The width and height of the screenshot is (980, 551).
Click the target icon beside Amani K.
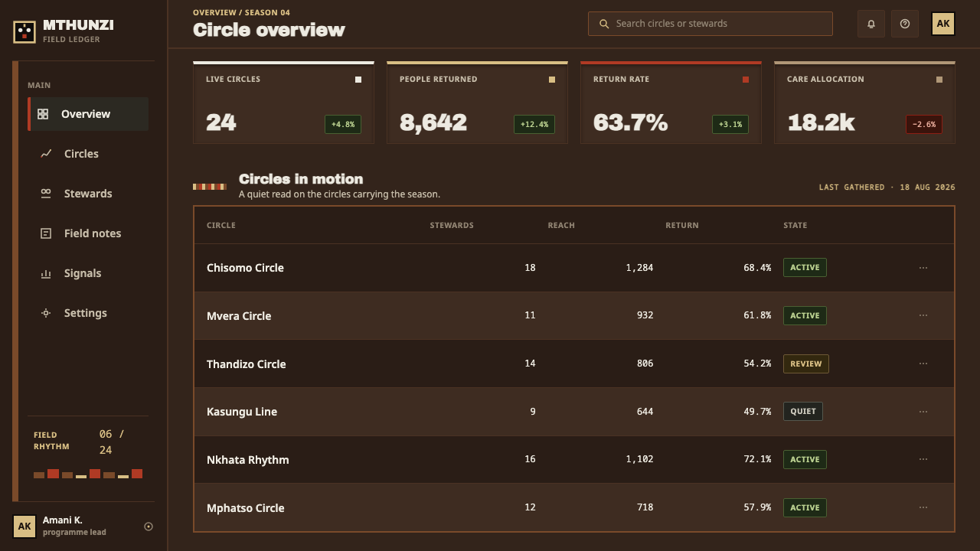[149, 527]
